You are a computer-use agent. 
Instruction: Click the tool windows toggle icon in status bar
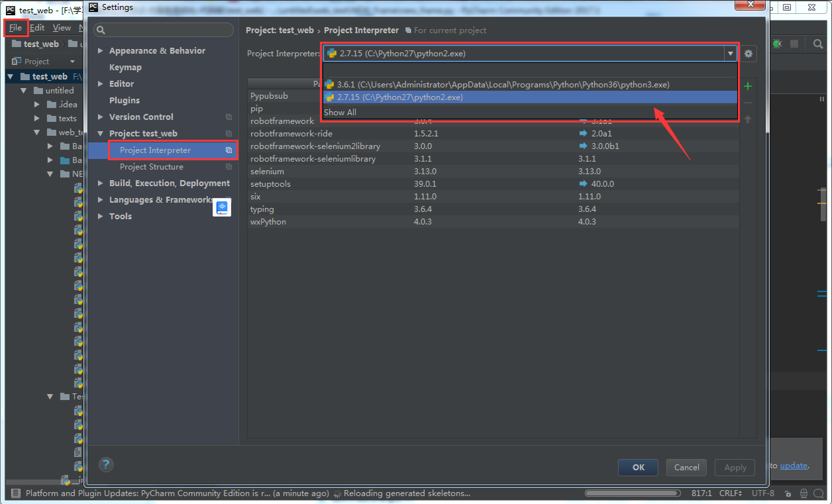pyautogui.click(x=15, y=493)
